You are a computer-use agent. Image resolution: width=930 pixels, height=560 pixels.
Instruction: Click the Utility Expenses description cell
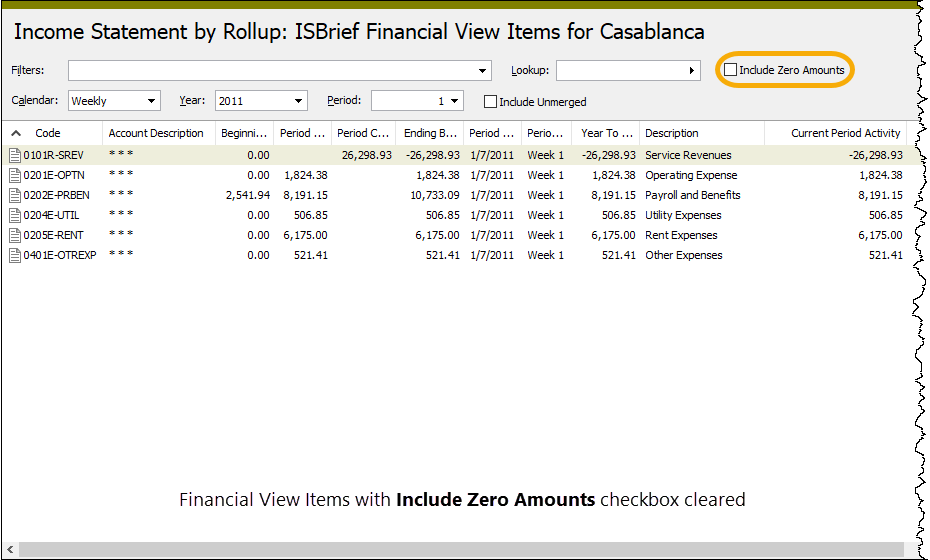683,215
